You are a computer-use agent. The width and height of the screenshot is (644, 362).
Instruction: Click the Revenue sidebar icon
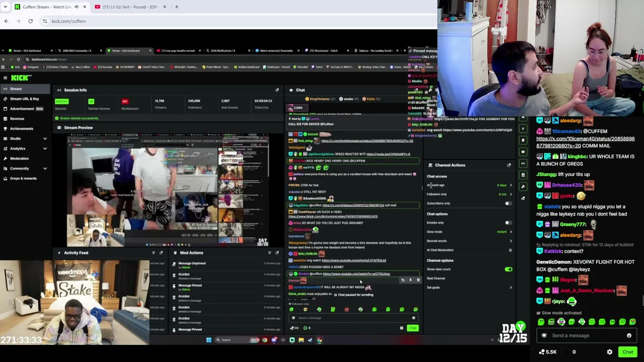pos(5,119)
